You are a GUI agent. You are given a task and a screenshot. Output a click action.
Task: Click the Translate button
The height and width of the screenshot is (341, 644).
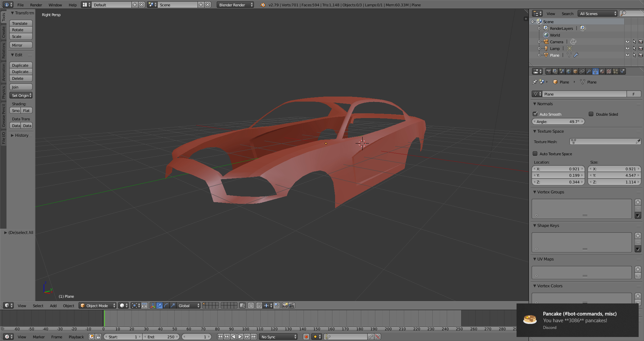(x=21, y=23)
